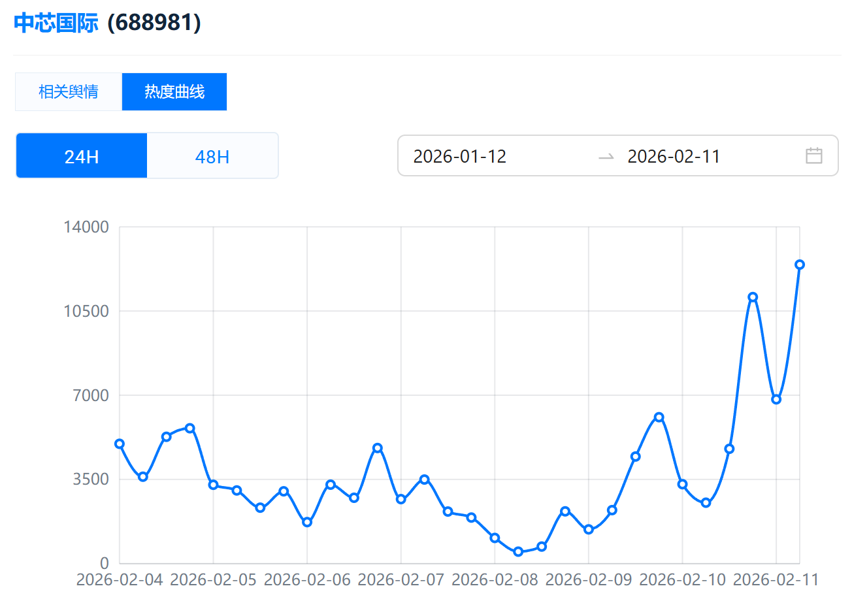Open the 中芯国际 stock title link
852x616 pixels.
coord(56,23)
